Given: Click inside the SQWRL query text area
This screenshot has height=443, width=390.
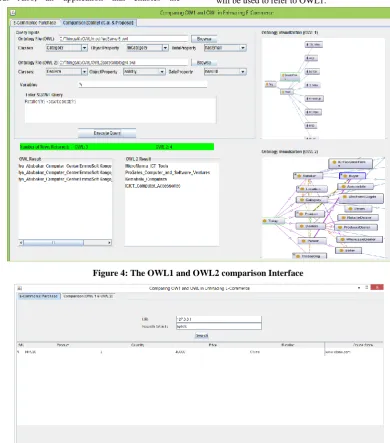Looking at the screenshot, I should [x=120, y=110].
